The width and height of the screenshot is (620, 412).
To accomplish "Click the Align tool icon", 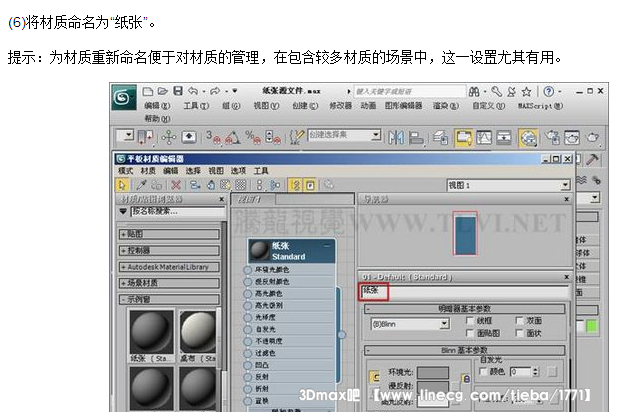I will click(416, 138).
